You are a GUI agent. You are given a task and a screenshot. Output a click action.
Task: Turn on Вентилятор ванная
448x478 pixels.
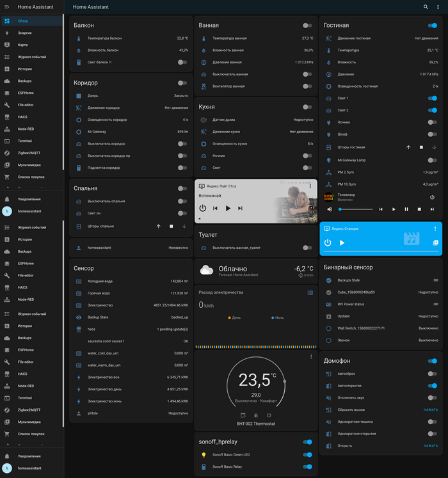click(307, 86)
